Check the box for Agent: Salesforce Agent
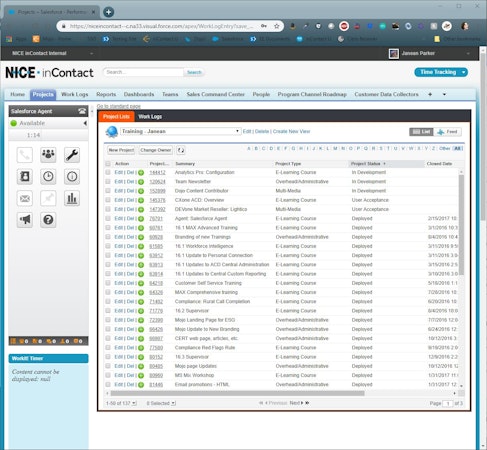 108,219
